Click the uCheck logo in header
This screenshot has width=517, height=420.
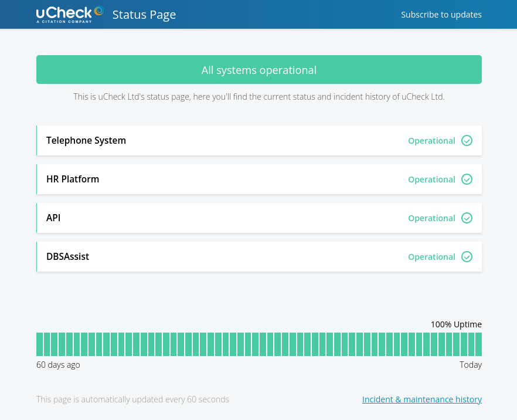click(x=70, y=14)
